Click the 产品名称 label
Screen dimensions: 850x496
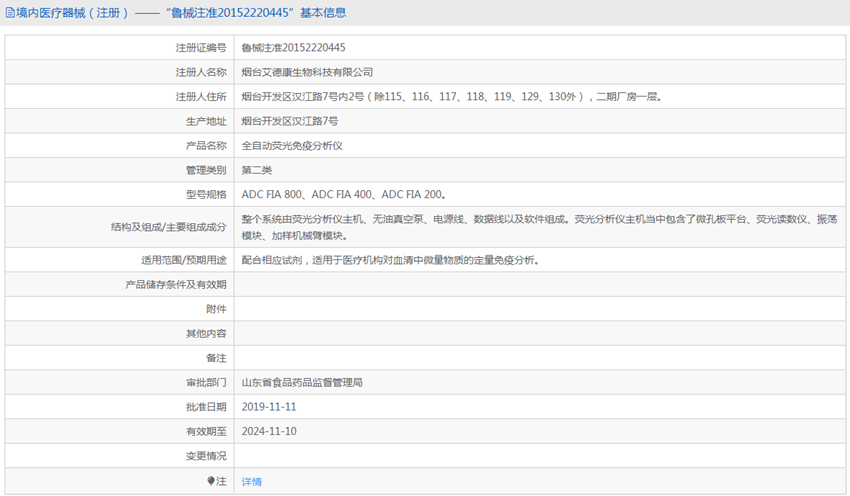[x=206, y=145]
